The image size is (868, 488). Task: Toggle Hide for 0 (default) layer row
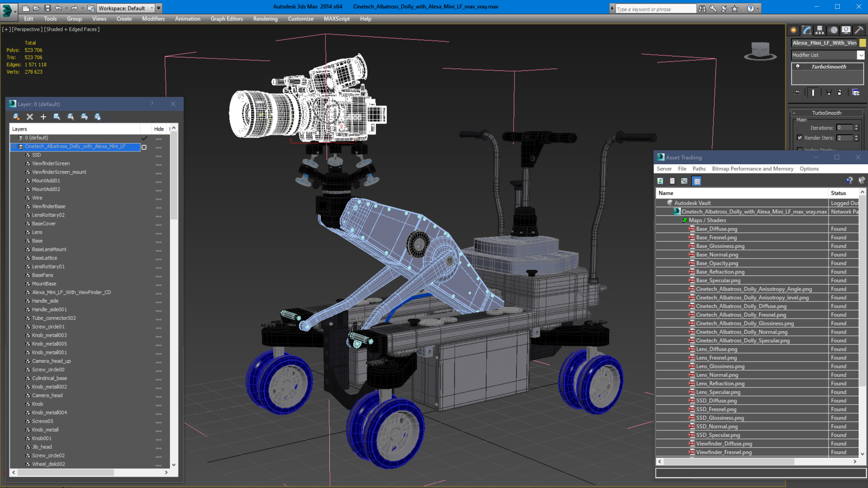coord(159,139)
